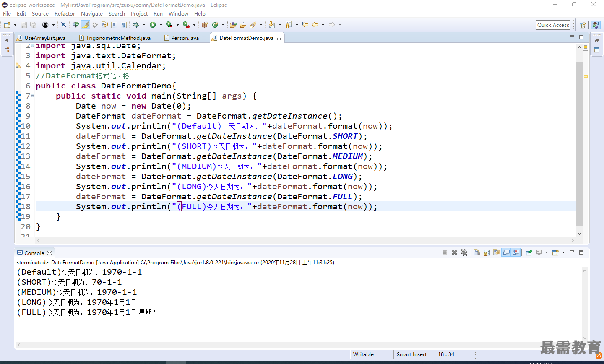
Task: Toggle Show Console on Standard Out
Action: pos(506,252)
